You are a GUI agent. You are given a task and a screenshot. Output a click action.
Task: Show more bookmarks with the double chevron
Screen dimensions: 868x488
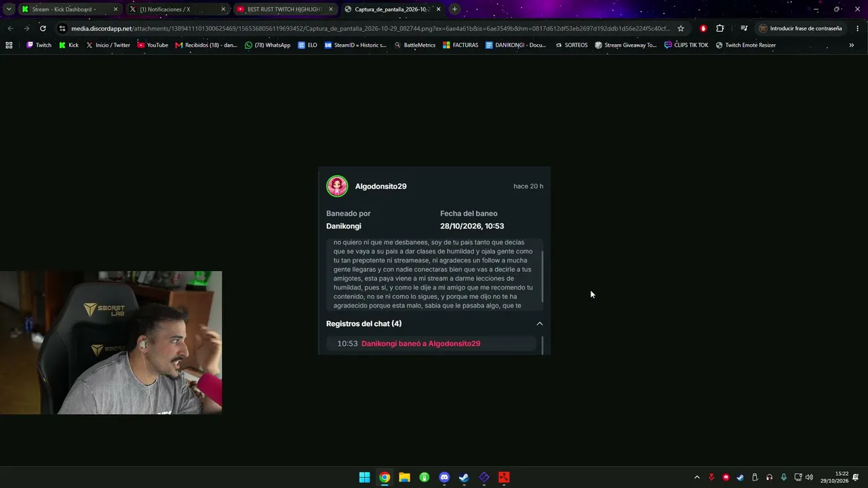coord(851,45)
